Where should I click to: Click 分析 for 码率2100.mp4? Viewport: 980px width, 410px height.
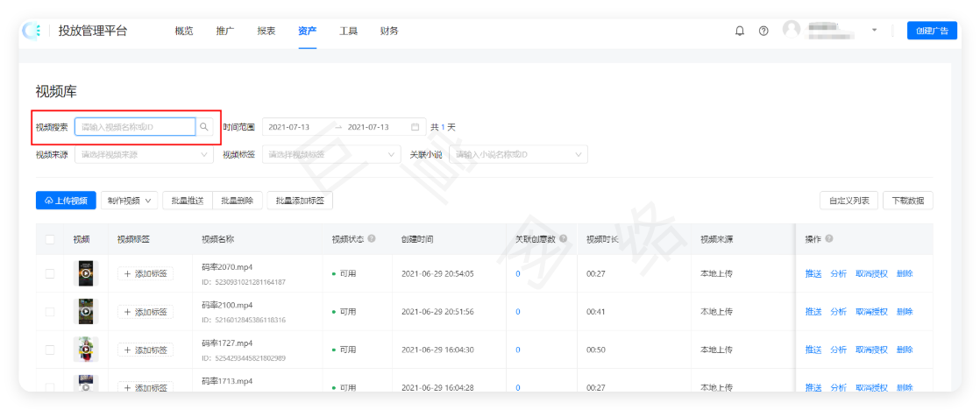tap(838, 312)
